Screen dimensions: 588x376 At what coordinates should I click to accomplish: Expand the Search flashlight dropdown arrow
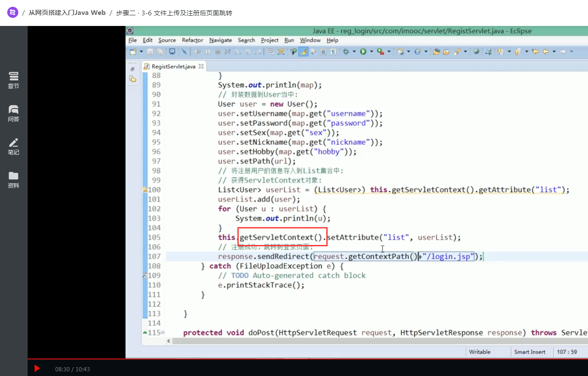465,51
